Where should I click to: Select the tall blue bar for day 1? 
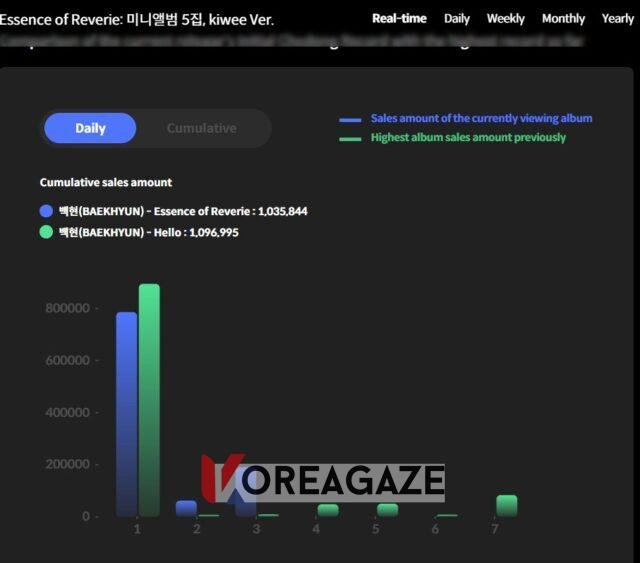click(127, 413)
